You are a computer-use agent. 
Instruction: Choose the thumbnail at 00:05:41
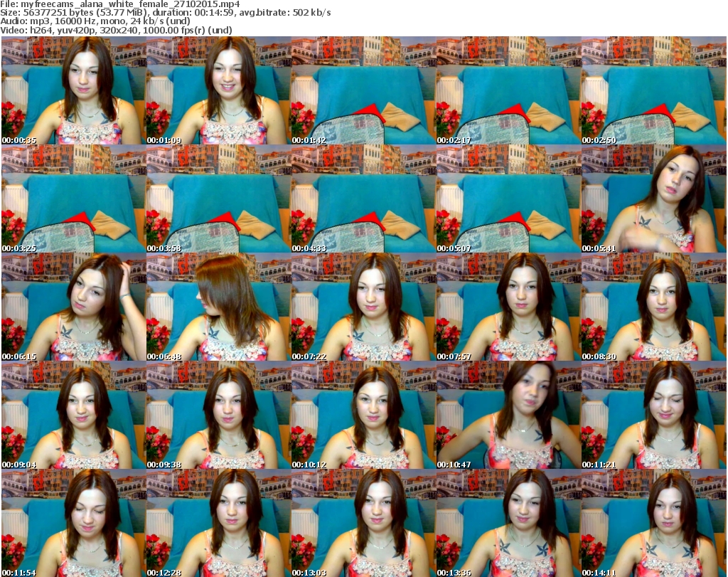(x=653, y=198)
